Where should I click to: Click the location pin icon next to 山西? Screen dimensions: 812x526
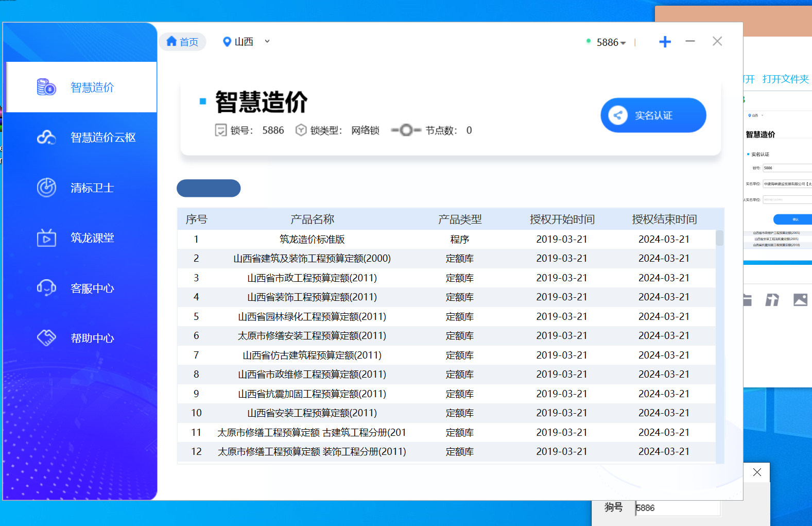pos(227,42)
